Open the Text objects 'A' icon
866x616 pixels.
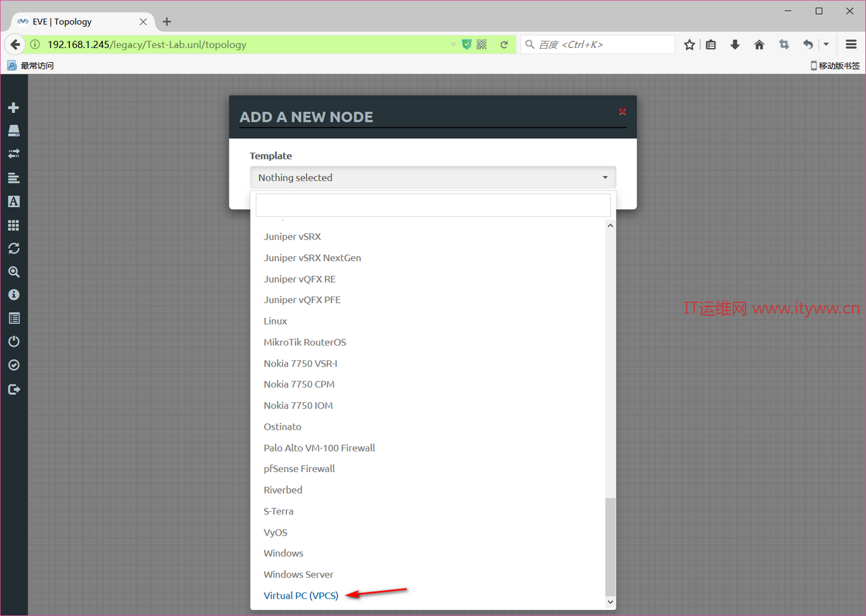click(x=14, y=202)
